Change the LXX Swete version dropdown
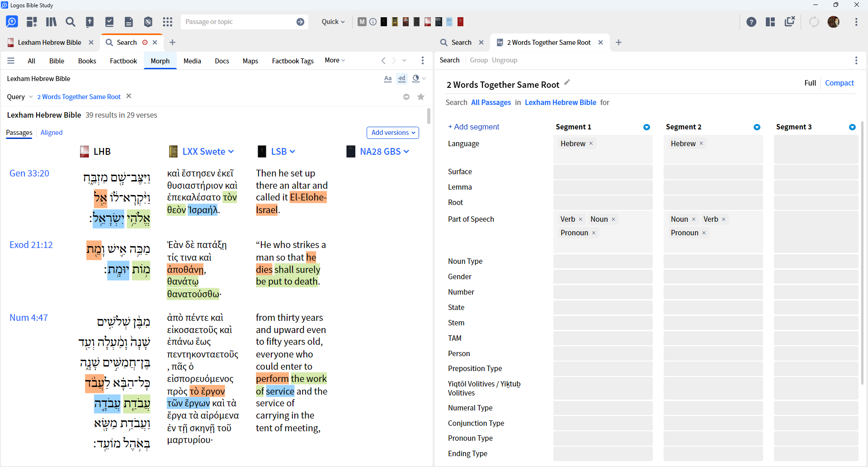868x467 pixels. click(208, 152)
